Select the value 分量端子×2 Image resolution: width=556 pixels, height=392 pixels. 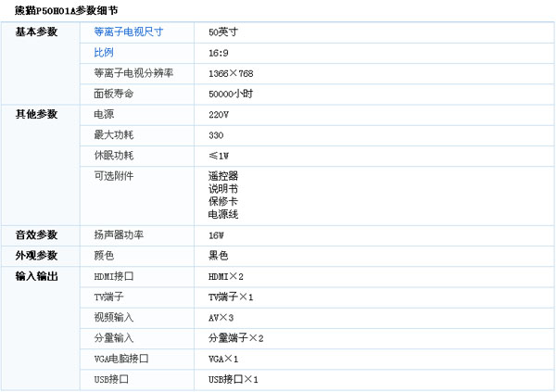pos(235,338)
